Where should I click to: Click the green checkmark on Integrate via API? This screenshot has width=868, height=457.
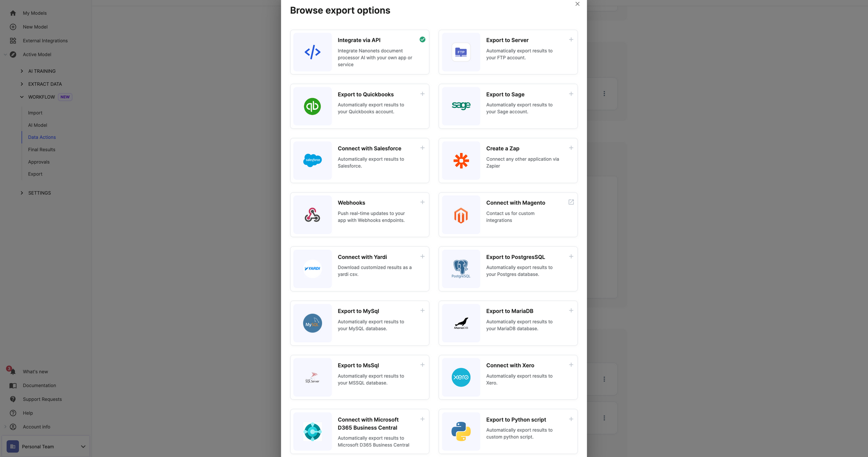[x=422, y=40]
